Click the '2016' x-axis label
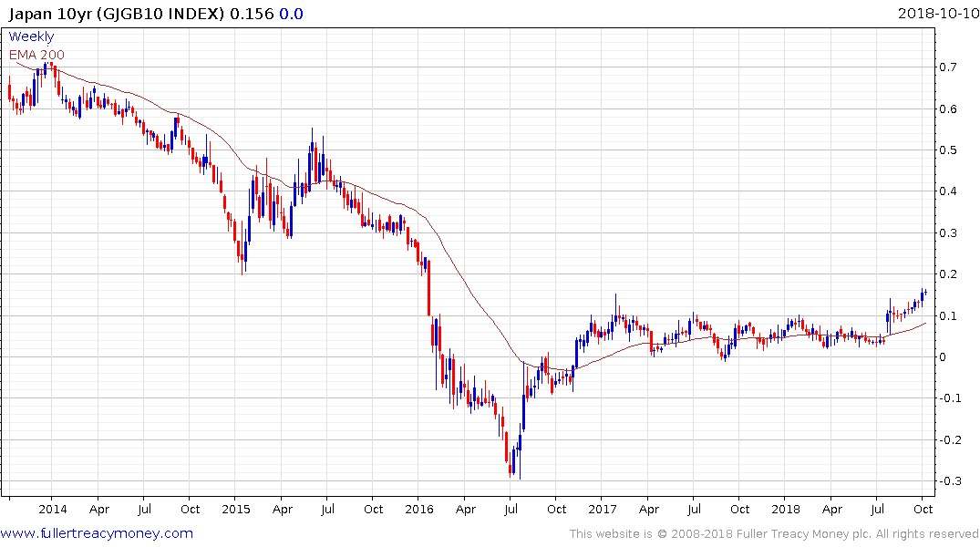The width and height of the screenshot is (980, 547). click(419, 509)
